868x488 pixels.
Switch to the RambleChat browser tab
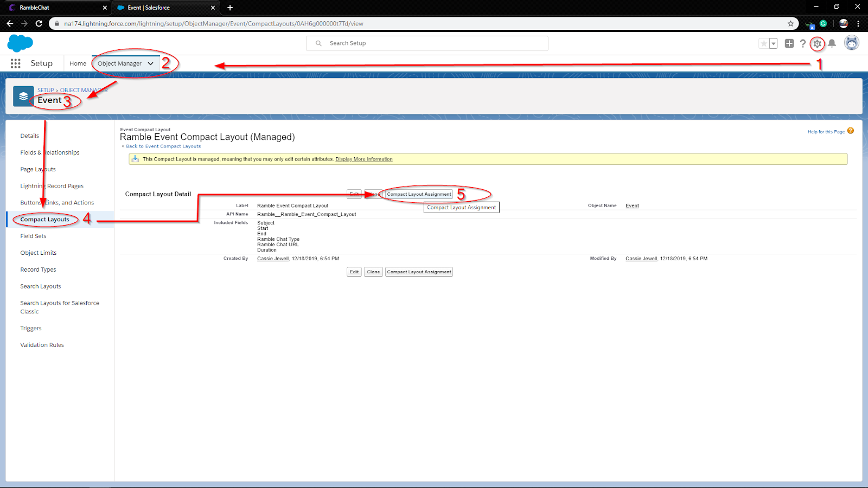pyautogui.click(x=56, y=8)
